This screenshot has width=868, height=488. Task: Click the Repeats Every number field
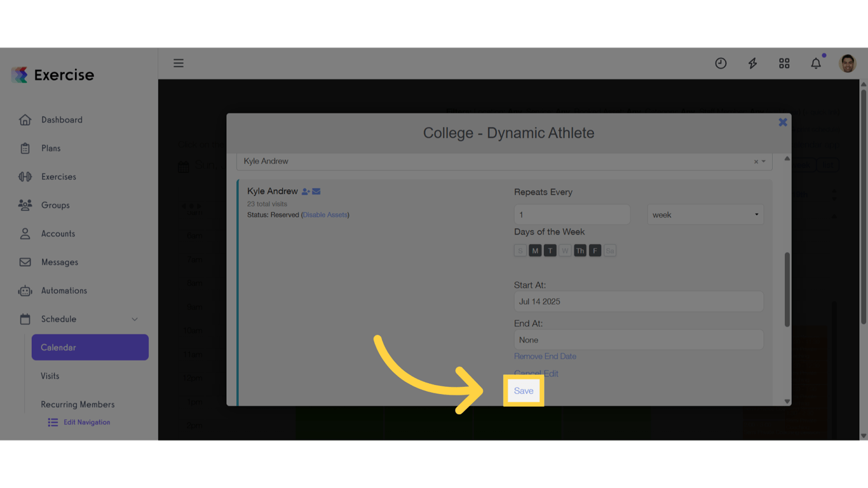pos(572,215)
